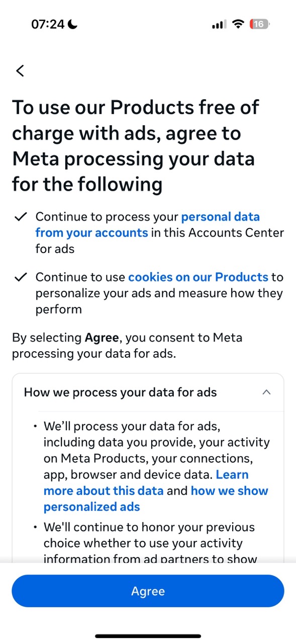Tap the 07:24 clock in status bar
The width and height of the screenshot is (296, 644).
coord(48,24)
